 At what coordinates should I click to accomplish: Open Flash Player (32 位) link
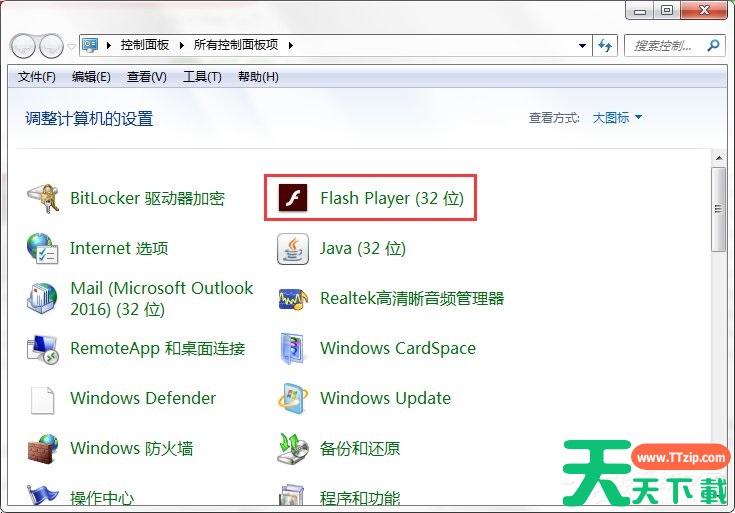(x=392, y=198)
